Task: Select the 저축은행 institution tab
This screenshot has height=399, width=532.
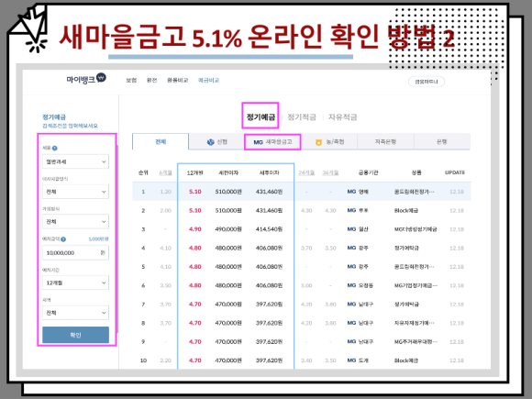Action: pos(385,142)
